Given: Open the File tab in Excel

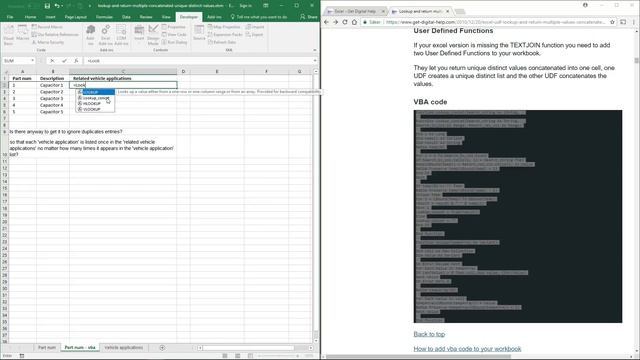Looking at the screenshot, I should [10, 17].
